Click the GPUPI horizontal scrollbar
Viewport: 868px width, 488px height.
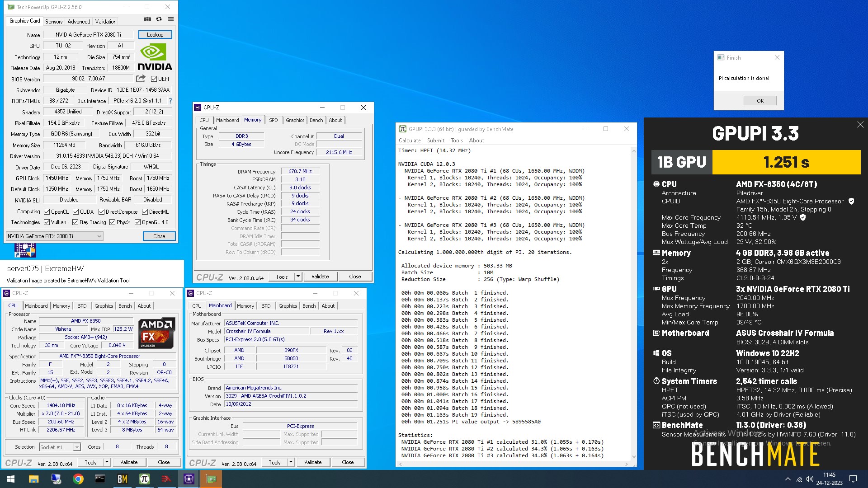[514, 464]
